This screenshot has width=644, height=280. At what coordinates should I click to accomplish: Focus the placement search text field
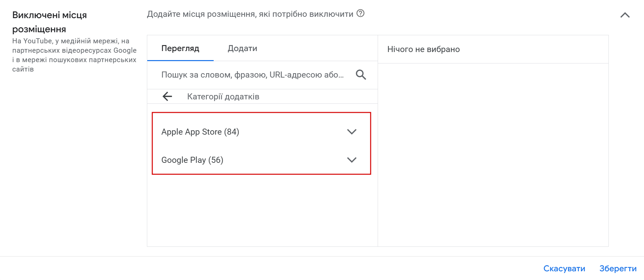pos(252,75)
